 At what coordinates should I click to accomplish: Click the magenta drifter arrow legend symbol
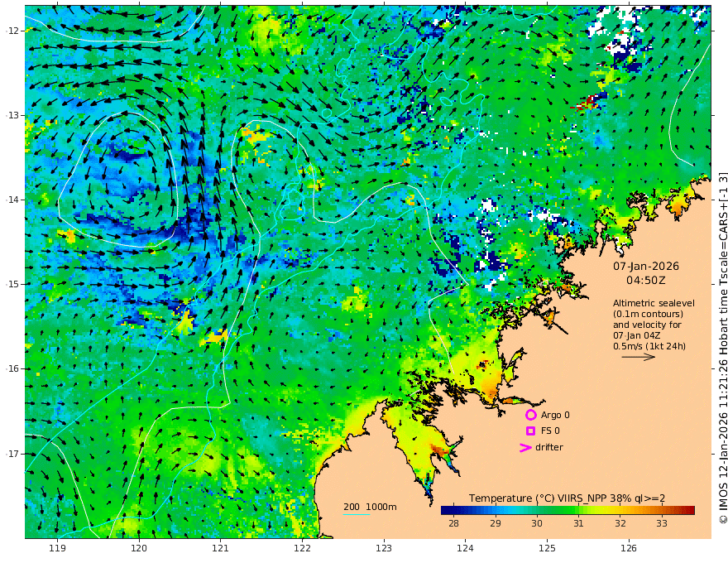coord(525,447)
